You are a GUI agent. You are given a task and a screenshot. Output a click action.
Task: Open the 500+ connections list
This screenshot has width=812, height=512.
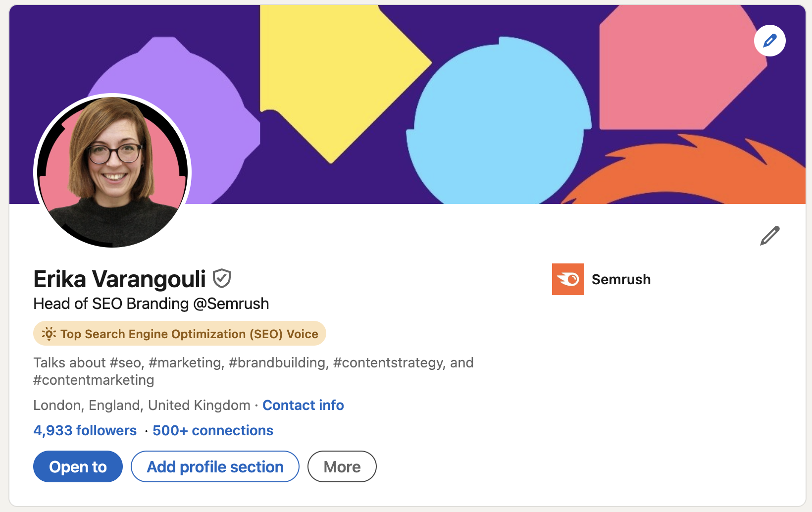tap(212, 430)
